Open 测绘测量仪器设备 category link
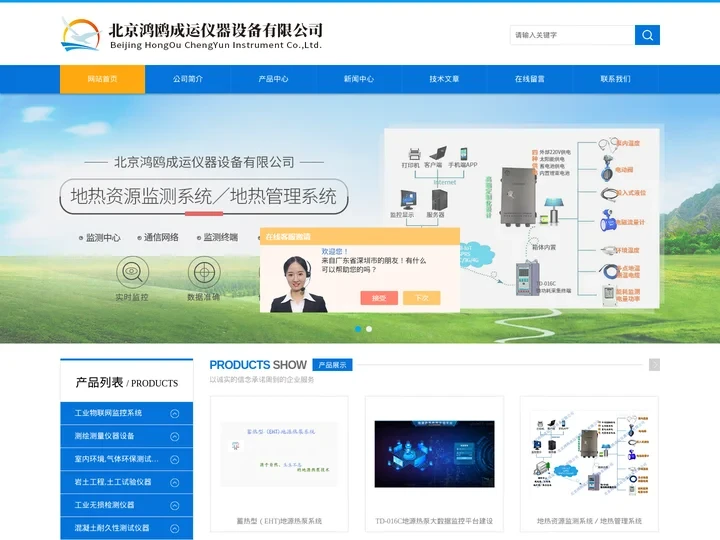Viewport: 720px width, 540px height. pyautogui.click(x=104, y=436)
